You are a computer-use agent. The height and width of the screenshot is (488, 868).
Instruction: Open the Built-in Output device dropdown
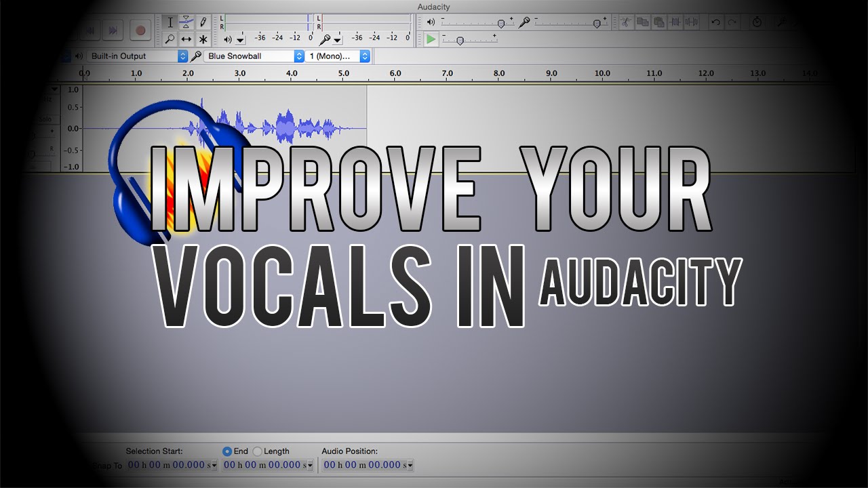pyautogui.click(x=138, y=56)
